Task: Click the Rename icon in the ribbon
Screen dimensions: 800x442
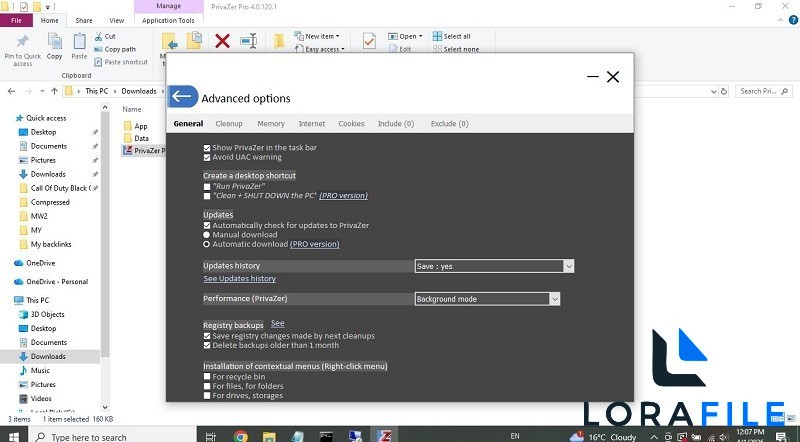Action: (248, 41)
